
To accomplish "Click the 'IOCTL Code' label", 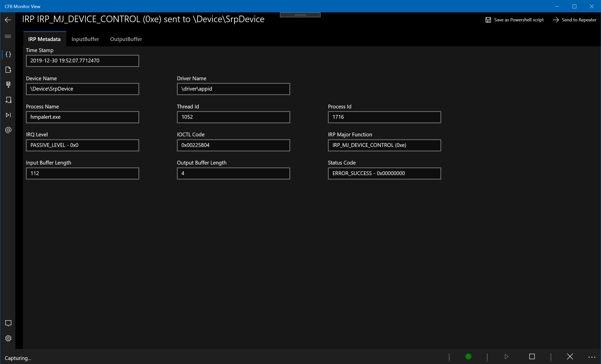I will tap(191, 134).
